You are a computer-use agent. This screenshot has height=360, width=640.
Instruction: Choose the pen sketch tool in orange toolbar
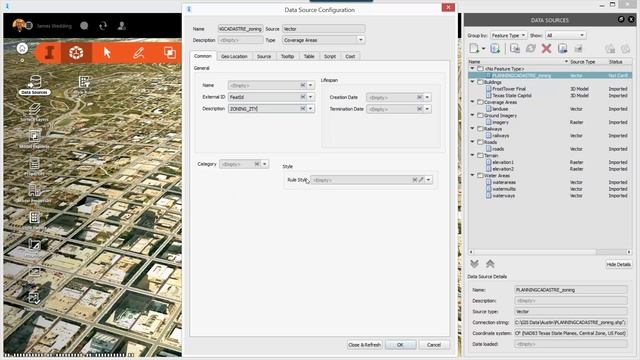pos(138,53)
